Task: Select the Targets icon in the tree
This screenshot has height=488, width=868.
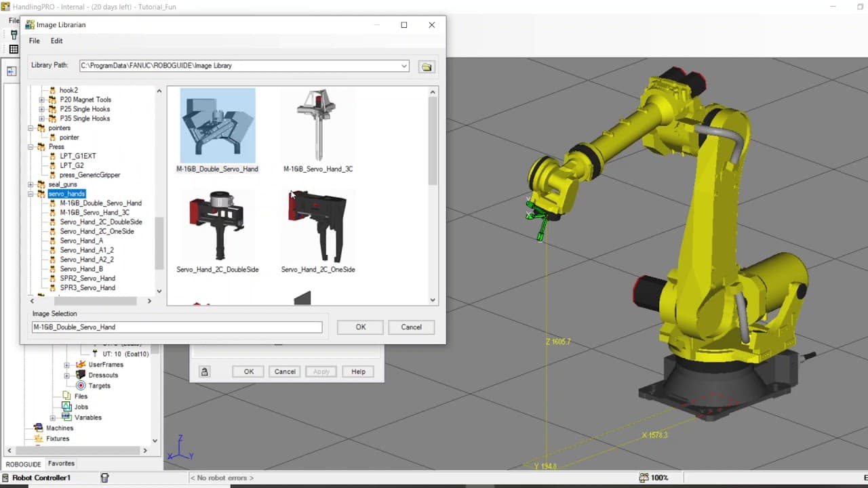Action: [x=80, y=385]
